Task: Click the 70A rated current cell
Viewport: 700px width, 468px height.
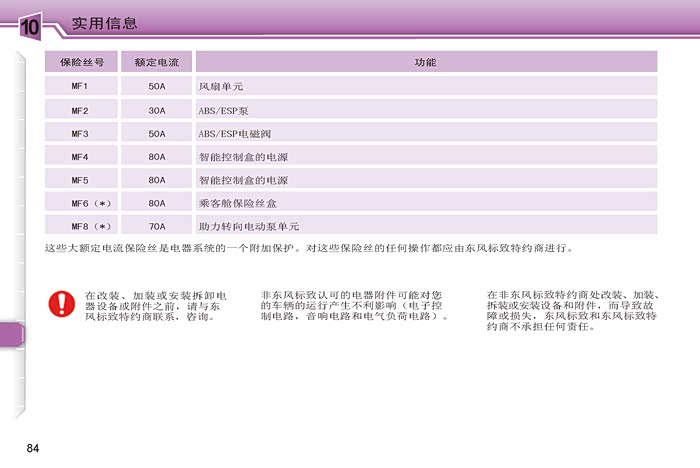Action: coord(156,226)
